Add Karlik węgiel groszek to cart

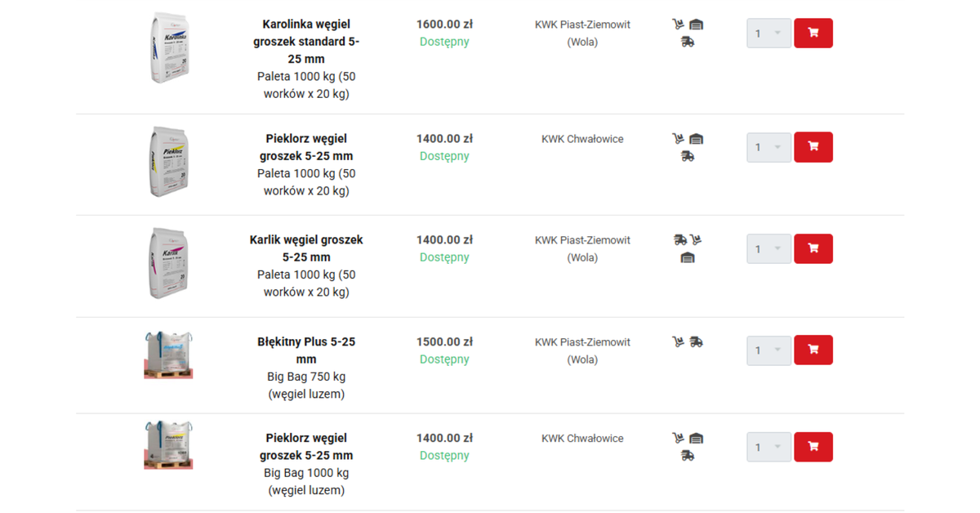point(813,248)
